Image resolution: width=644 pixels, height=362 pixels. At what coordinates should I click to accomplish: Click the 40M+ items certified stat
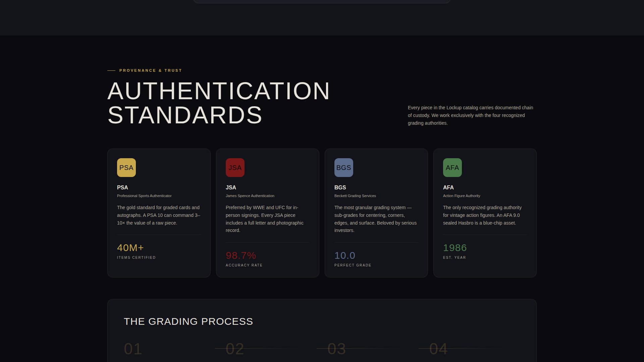pos(130,248)
